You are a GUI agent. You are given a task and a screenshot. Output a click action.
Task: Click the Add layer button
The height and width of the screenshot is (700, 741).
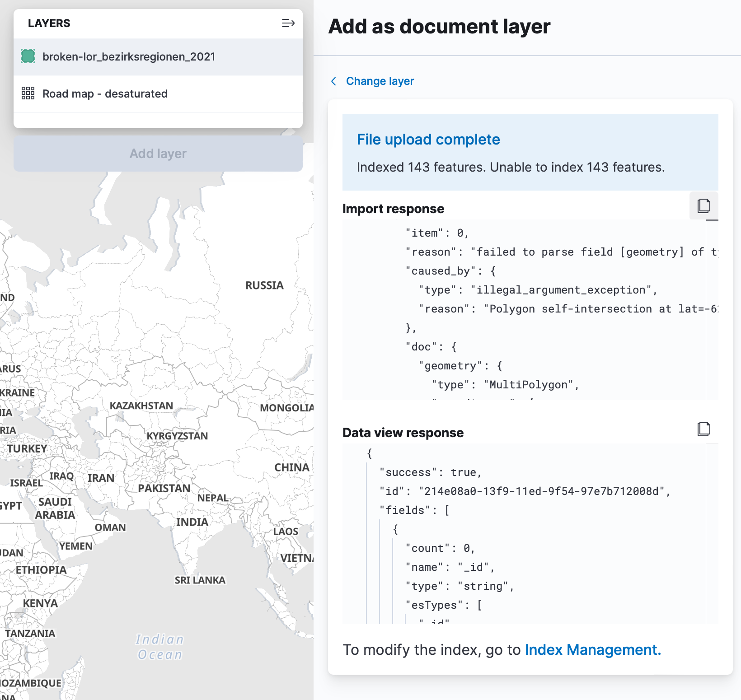[158, 153]
